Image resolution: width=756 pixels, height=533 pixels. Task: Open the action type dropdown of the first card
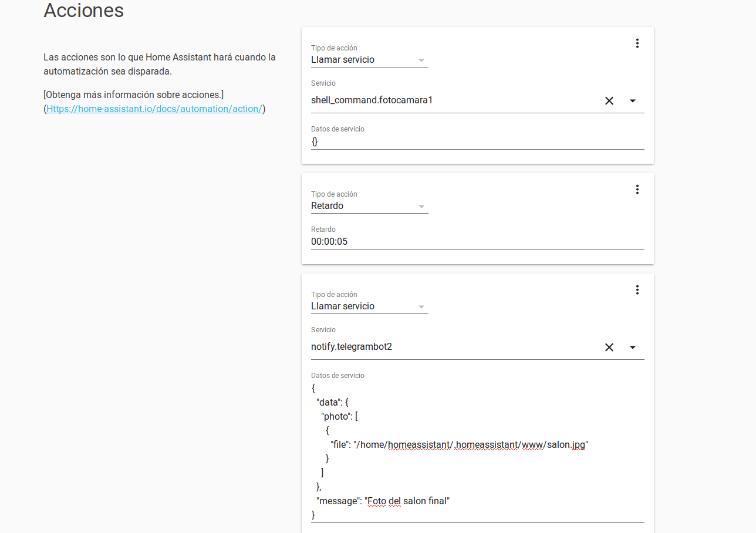[369, 60]
